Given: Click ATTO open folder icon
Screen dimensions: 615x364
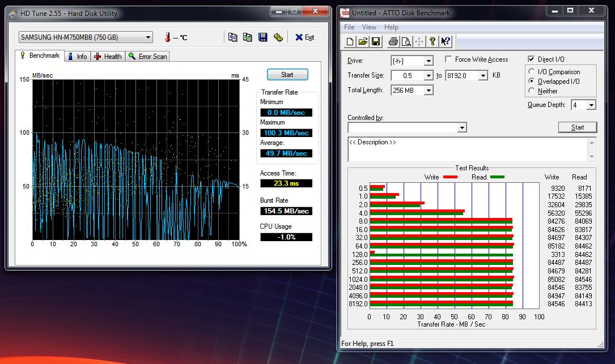Looking at the screenshot, I should point(363,41).
